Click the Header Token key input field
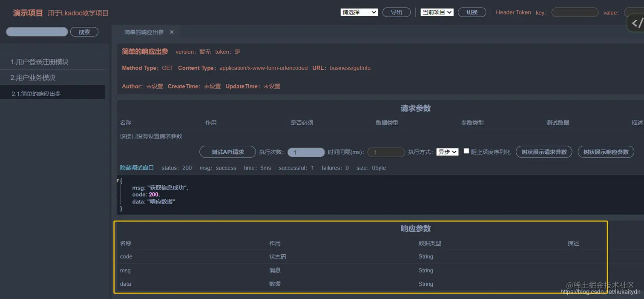This screenshot has width=644, height=299. pos(575,12)
